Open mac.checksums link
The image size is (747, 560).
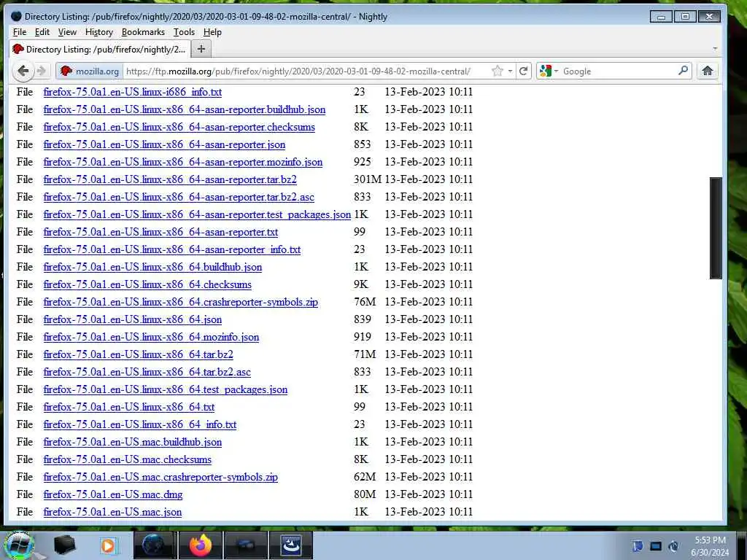(127, 459)
